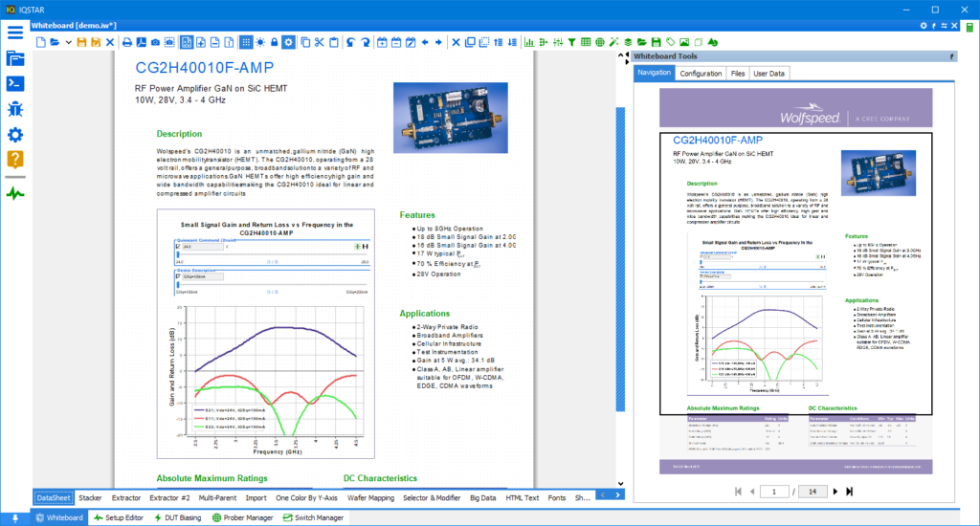The image size is (980, 526).
Task: Switch to the Configuration tab
Action: (701, 74)
